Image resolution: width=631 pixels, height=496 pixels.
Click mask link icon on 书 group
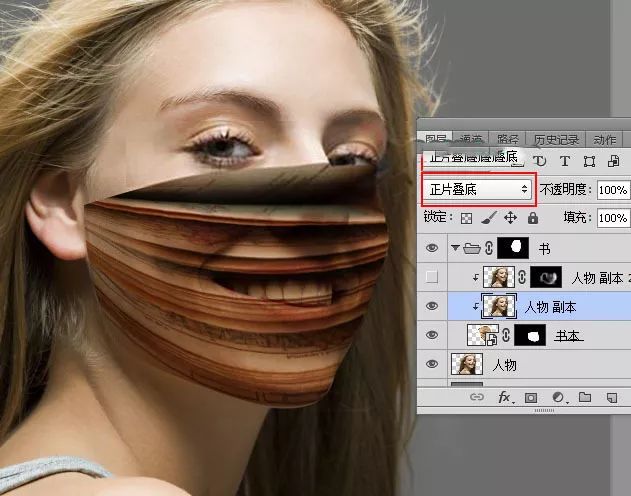489,248
